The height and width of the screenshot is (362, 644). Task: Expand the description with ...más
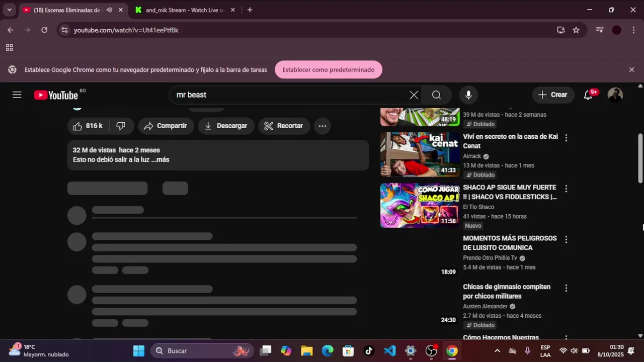[x=160, y=159]
